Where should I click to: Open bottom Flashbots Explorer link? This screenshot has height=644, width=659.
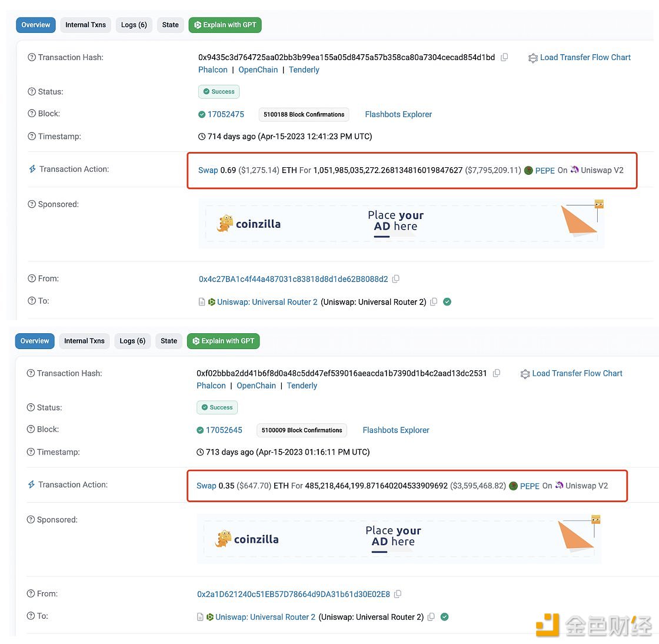[x=395, y=430]
